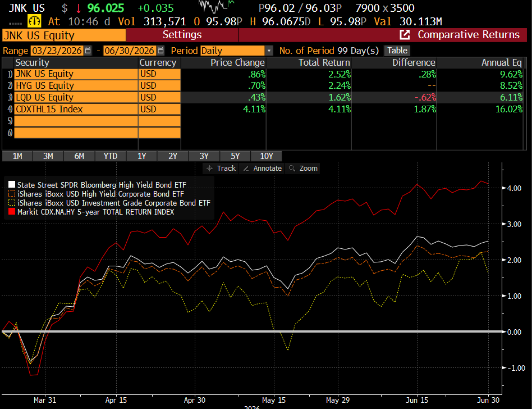Screen dimensions: 532x409
Task: Click the empty security field in row 6
Action: [x=76, y=133]
